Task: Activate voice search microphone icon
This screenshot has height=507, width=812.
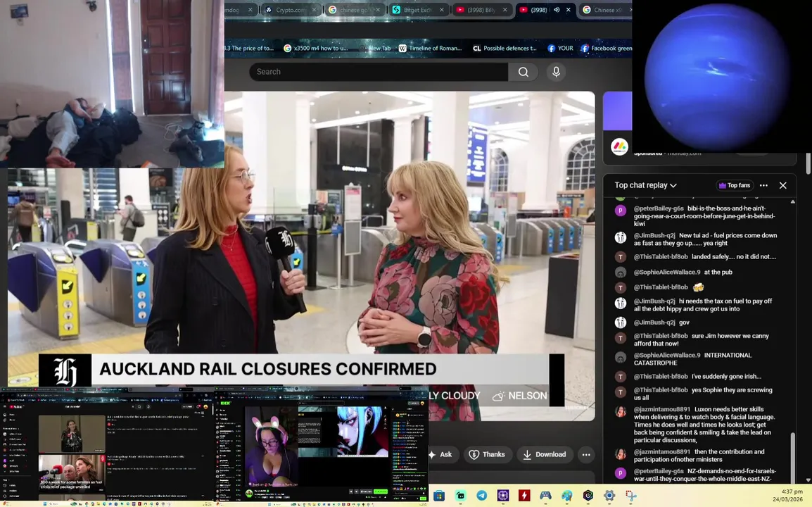Action: [x=556, y=72]
